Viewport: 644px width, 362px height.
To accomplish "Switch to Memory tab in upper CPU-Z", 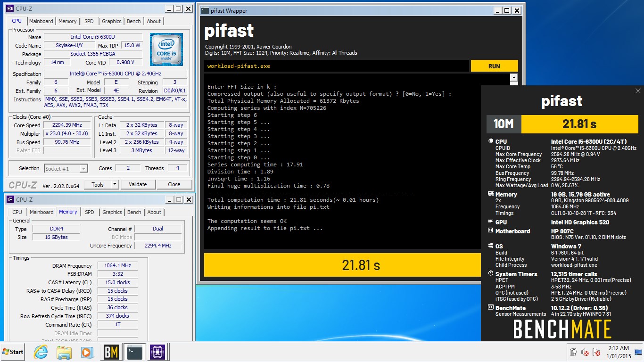I will click(x=67, y=21).
